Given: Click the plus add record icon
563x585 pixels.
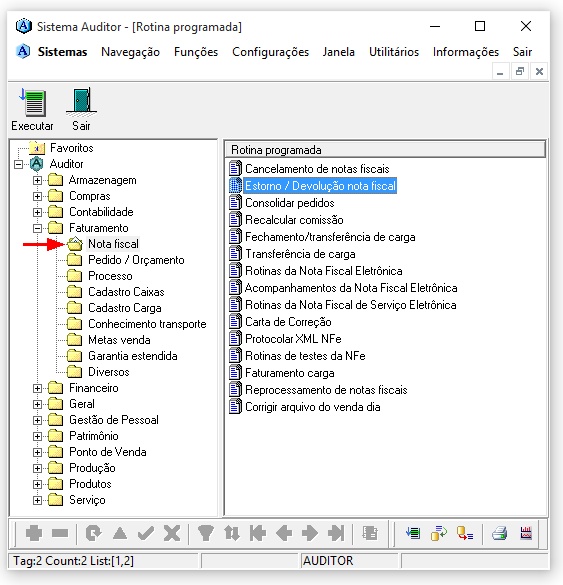Looking at the screenshot, I should 34,533.
